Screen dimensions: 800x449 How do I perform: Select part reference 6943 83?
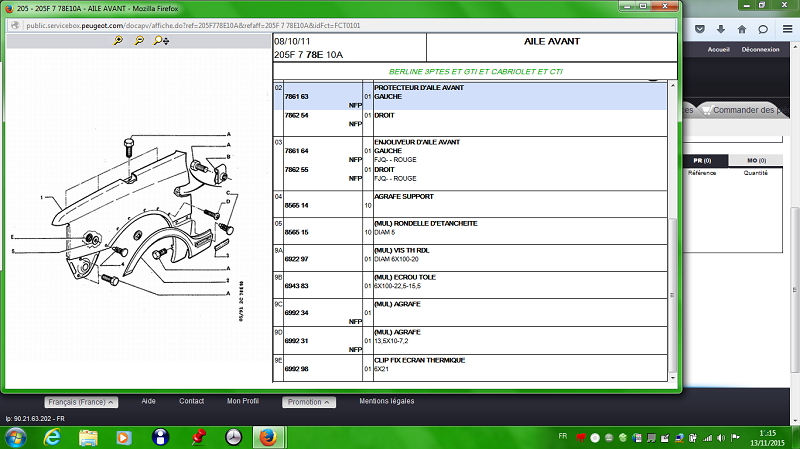click(296, 286)
